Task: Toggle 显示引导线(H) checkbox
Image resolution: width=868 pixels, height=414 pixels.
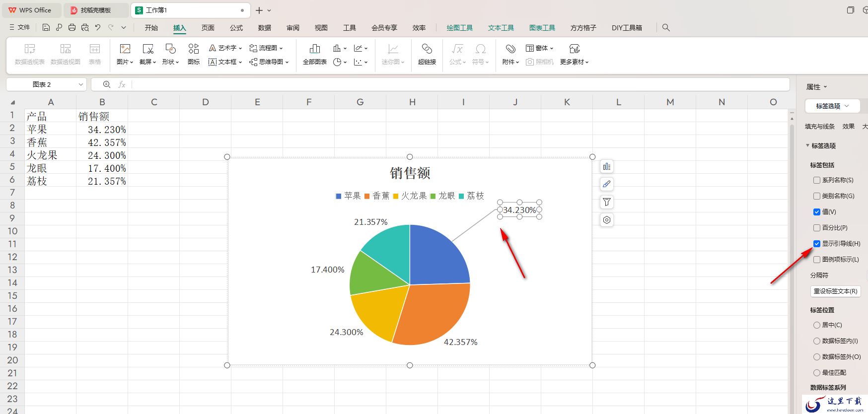Action: [x=817, y=244]
